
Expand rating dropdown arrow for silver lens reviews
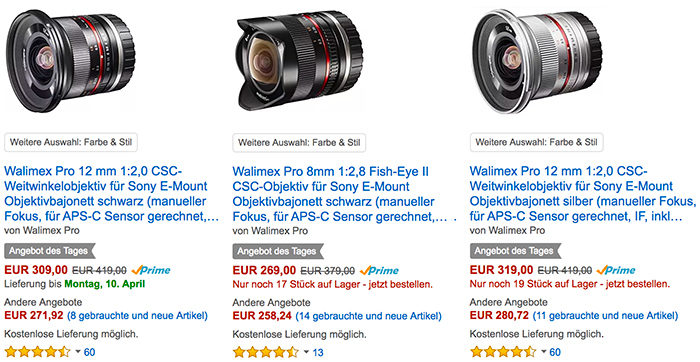pyautogui.click(x=543, y=352)
